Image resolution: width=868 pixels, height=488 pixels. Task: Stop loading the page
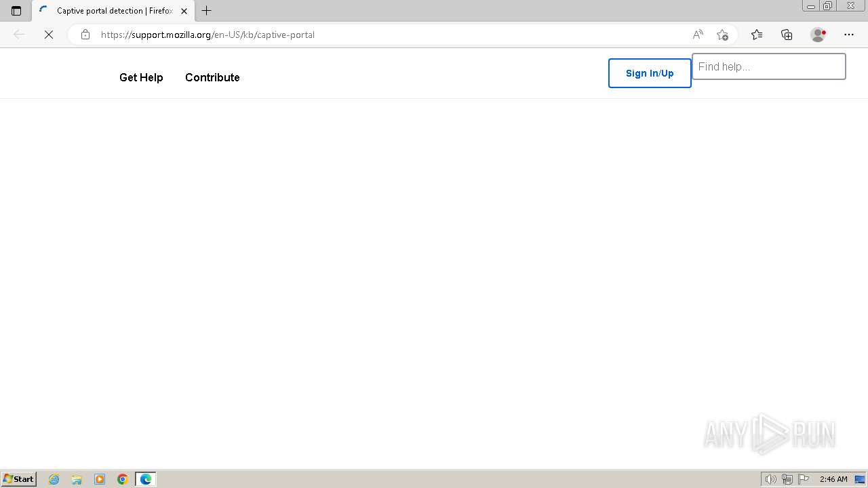(x=49, y=35)
